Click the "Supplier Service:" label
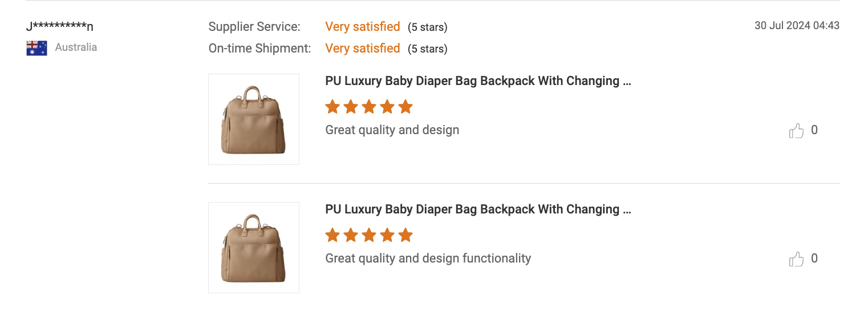868x315 pixels. click(254, 27)
